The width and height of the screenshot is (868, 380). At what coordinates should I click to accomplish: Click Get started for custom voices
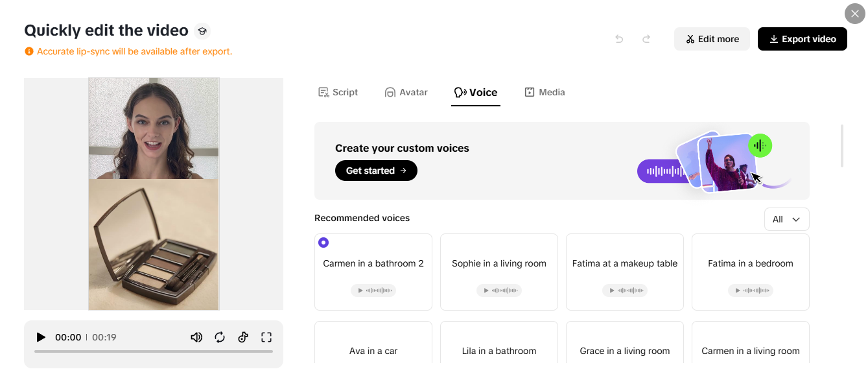(x=376, y=171)
